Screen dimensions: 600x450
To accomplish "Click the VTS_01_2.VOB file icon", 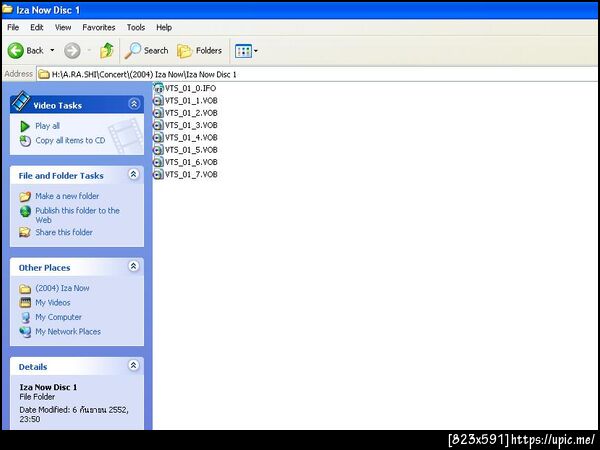I will click(158, 113).
